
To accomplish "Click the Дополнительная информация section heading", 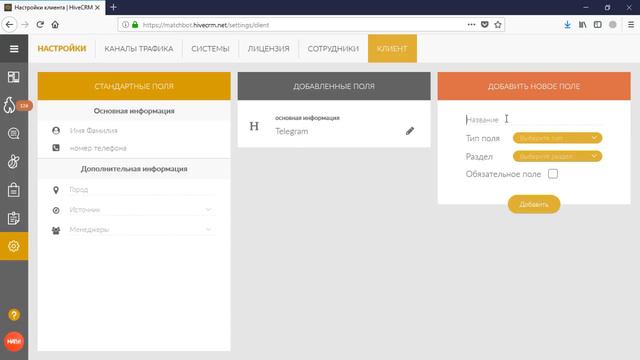I will pos(134,169).
